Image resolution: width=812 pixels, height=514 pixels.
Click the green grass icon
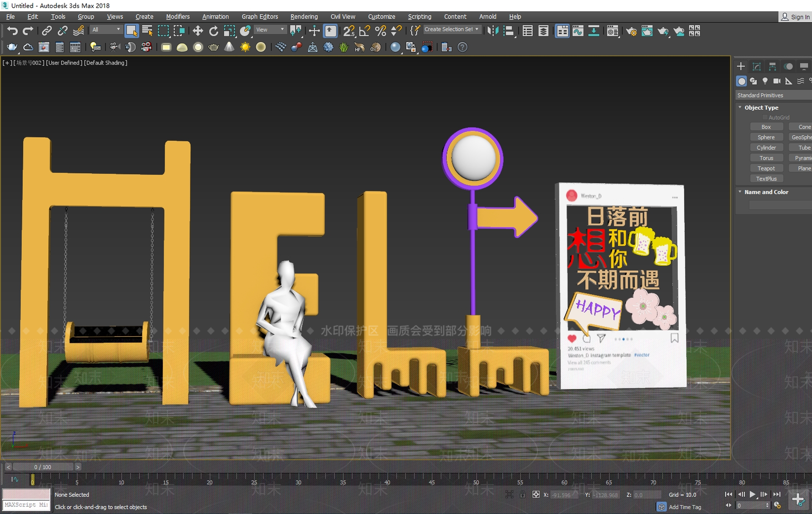344,47
